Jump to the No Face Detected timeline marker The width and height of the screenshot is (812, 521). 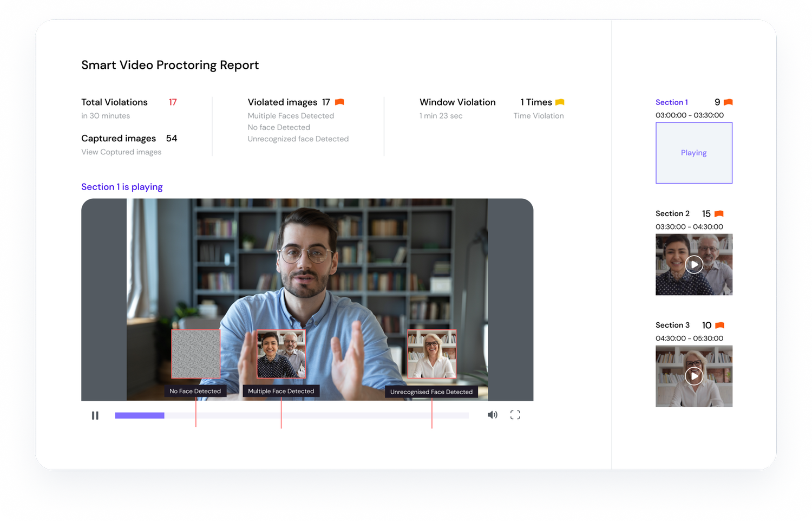point(196,415)
